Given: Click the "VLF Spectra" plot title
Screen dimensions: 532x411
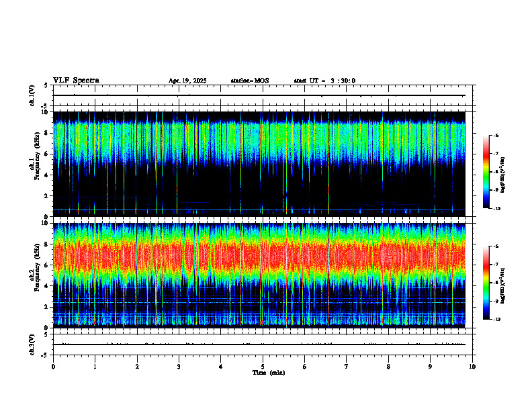Looking at the screenshot, I should point(76,81).
